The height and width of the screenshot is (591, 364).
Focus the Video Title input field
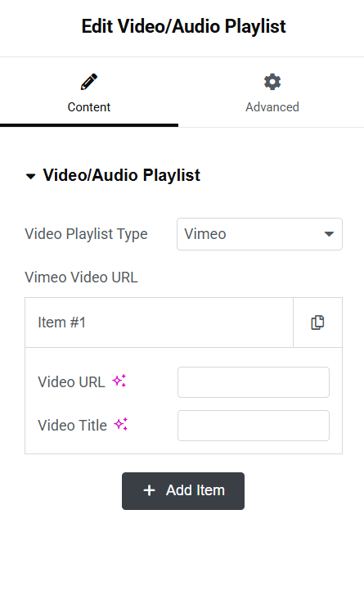(254, 426)
